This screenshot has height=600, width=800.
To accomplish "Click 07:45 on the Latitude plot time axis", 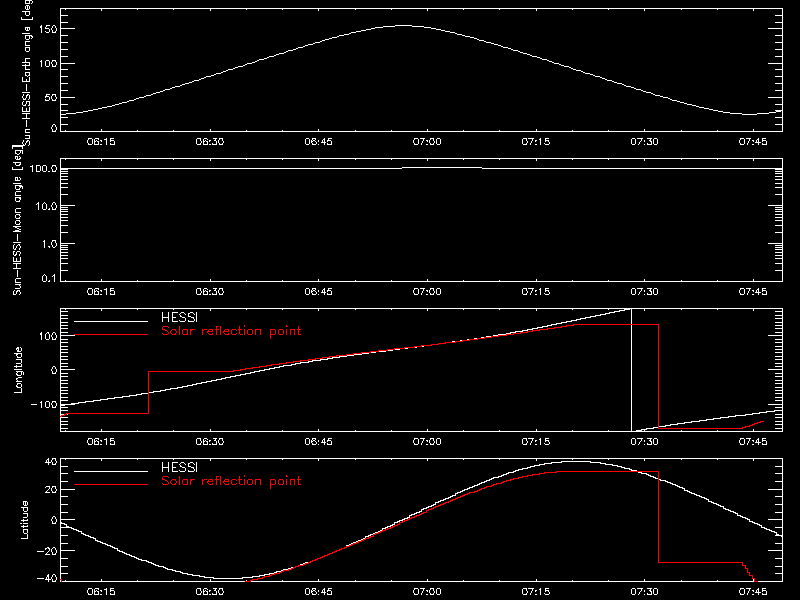I will (753, 591).
